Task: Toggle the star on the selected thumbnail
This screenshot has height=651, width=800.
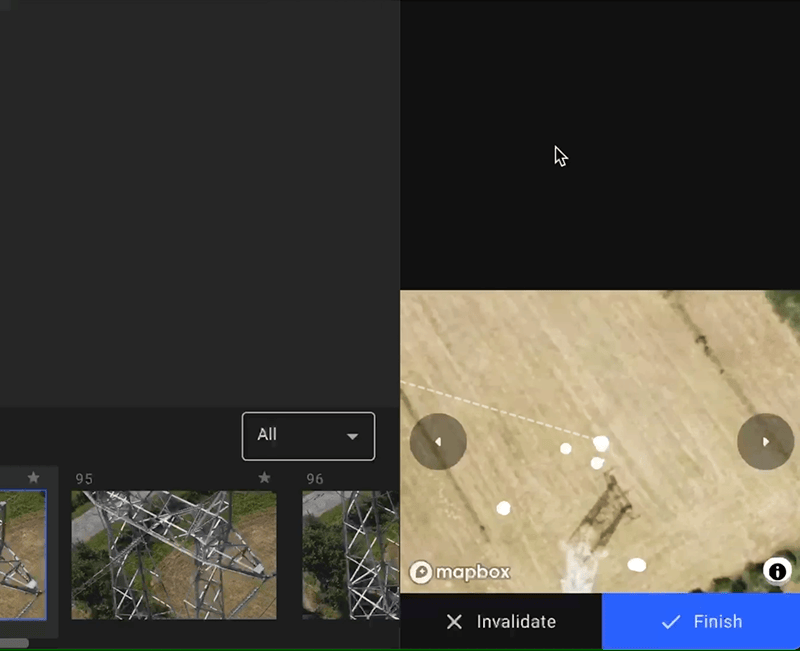Action: pos(33,478)
